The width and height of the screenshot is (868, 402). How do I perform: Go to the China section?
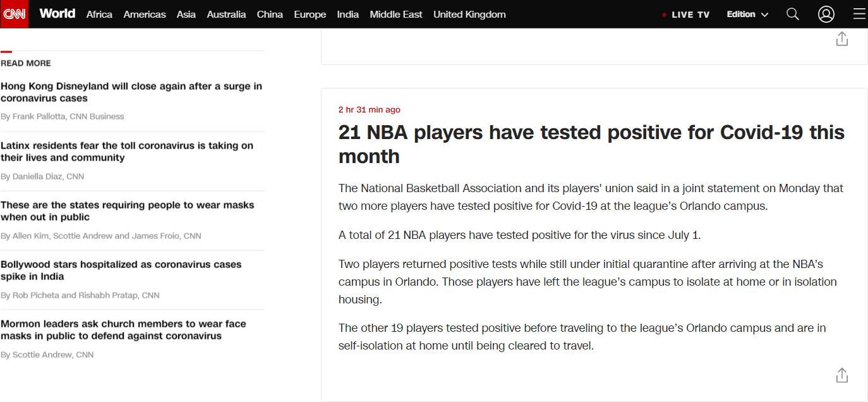(270, 14)
